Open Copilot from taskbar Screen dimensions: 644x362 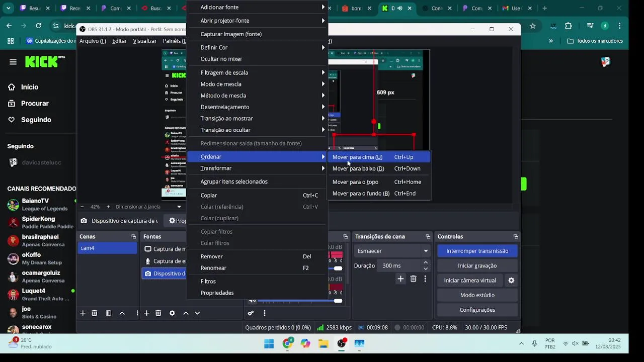click(305, 344)
